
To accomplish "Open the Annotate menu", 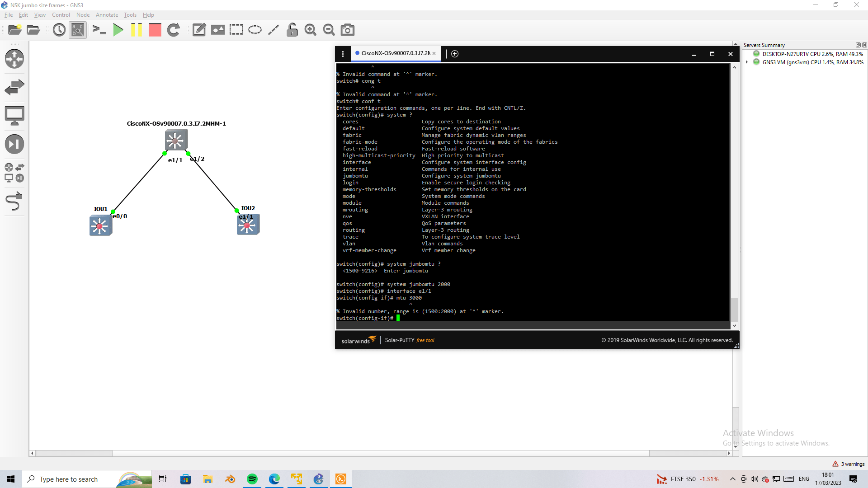I will (x=107, y=14).
